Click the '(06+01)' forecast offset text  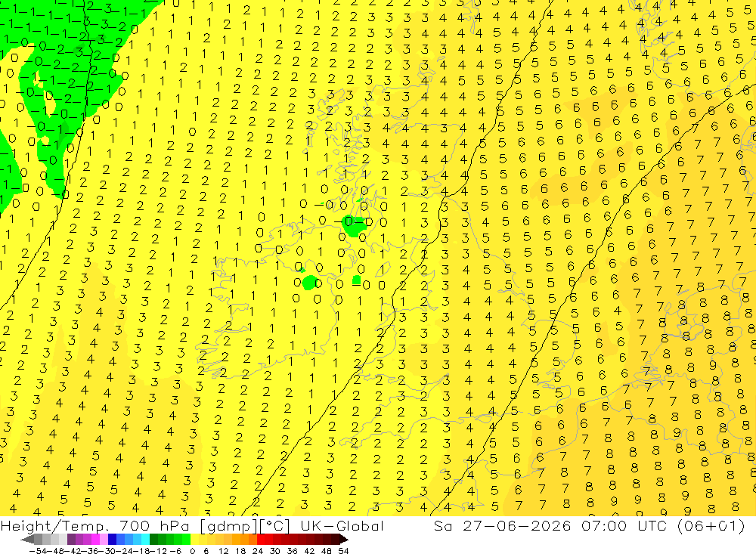point(711,526)
